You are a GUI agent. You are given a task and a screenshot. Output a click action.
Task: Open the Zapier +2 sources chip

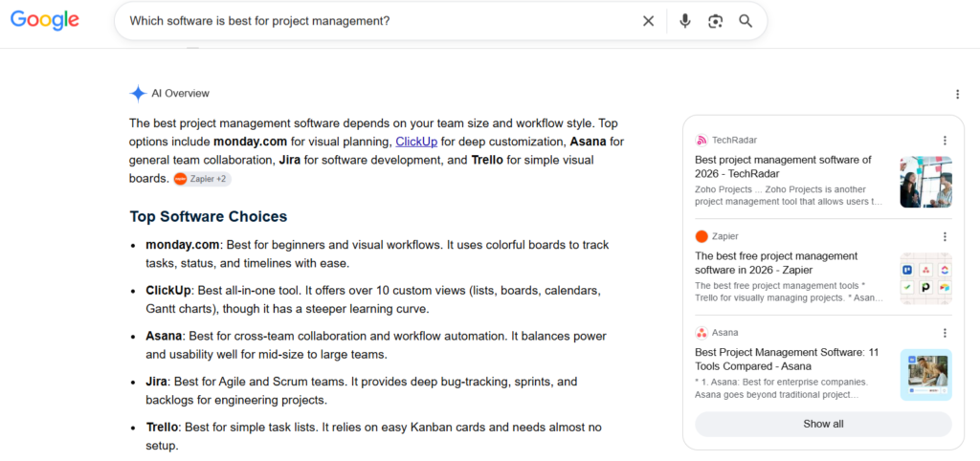click(x=203, y=179)
